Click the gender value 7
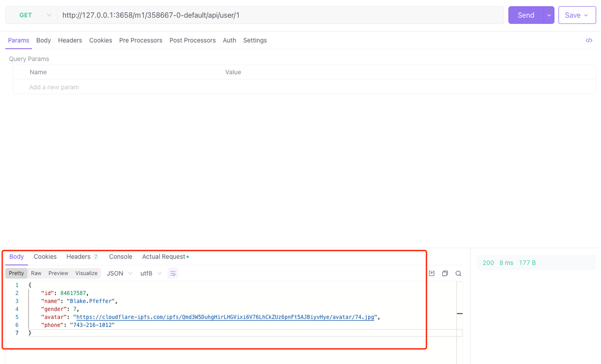The height and width of the screenshot is (364, 601). click(x=75, y=309)
